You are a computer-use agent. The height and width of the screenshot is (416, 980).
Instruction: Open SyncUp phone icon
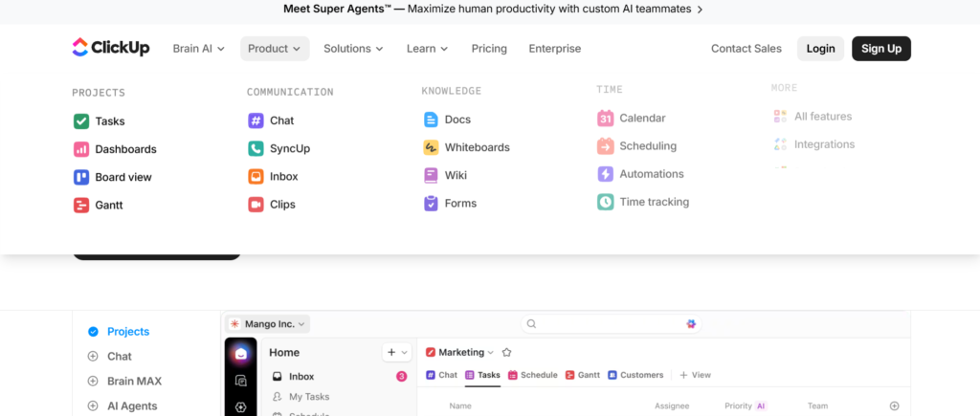(256, 148)
